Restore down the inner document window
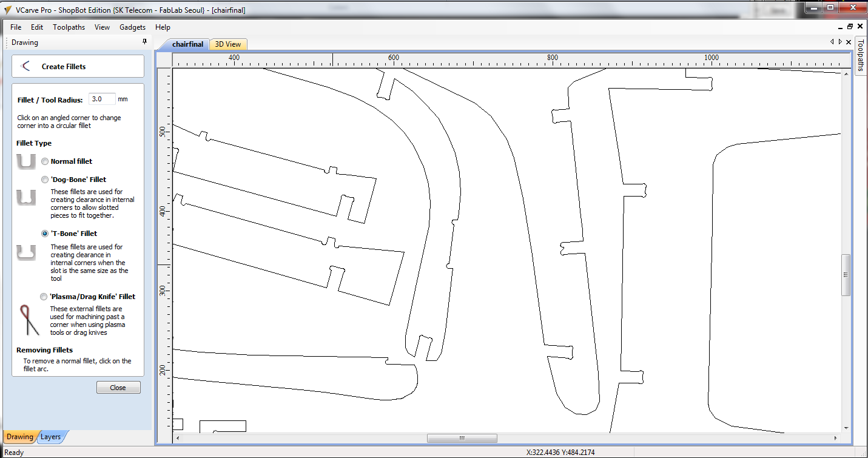 [x=850, y=27]
